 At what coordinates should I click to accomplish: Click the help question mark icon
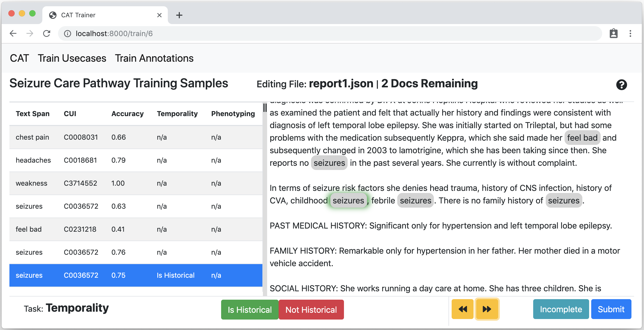coord(621,85)
